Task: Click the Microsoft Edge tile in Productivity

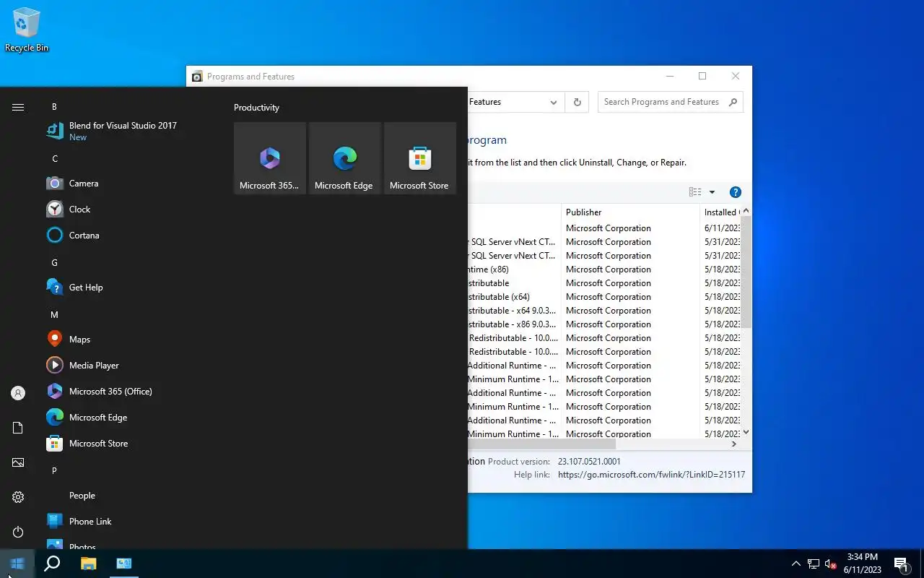Action: coord(345,158)
